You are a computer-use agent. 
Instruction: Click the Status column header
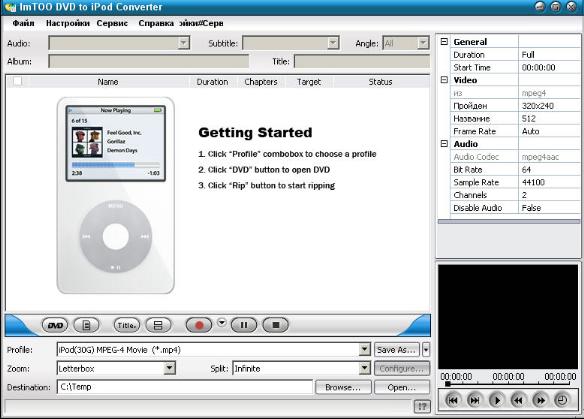coord(380,82)
